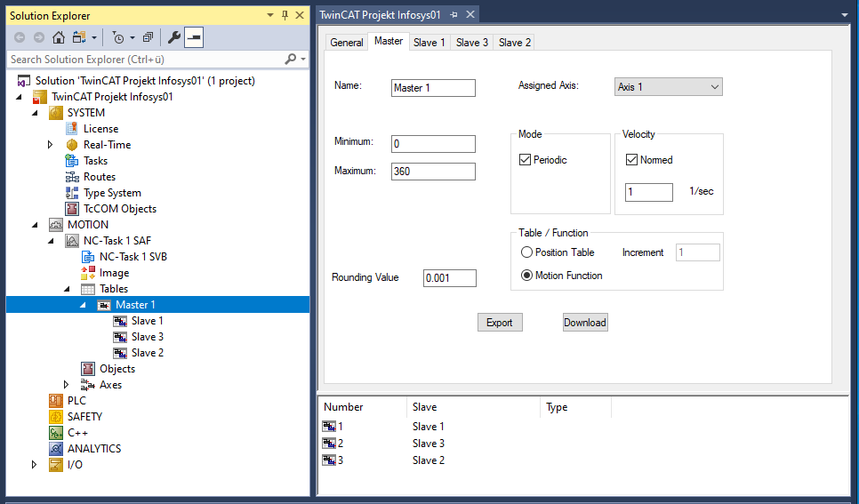Viewport: 859px width, 504px height.
Task: Expand the Real-Time tree node
Action: 51,145
